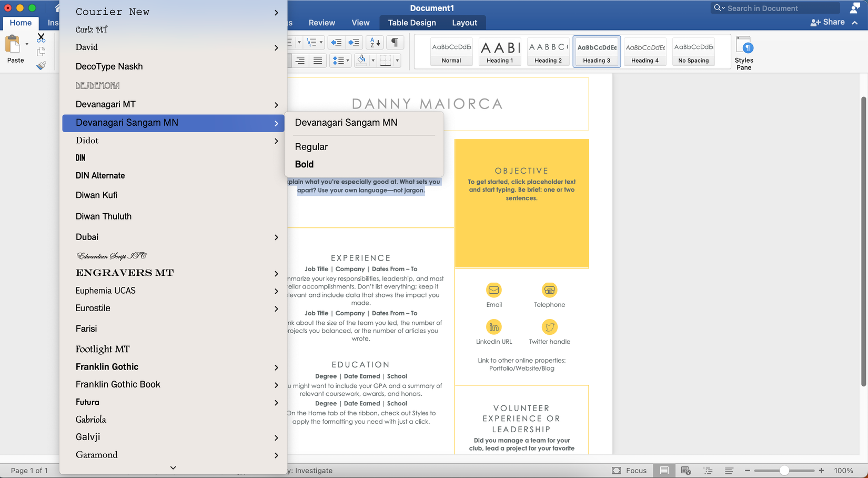Click the Cut scissors icon
This screenshot has height=478, width=868.
click(x=41, y=38)
